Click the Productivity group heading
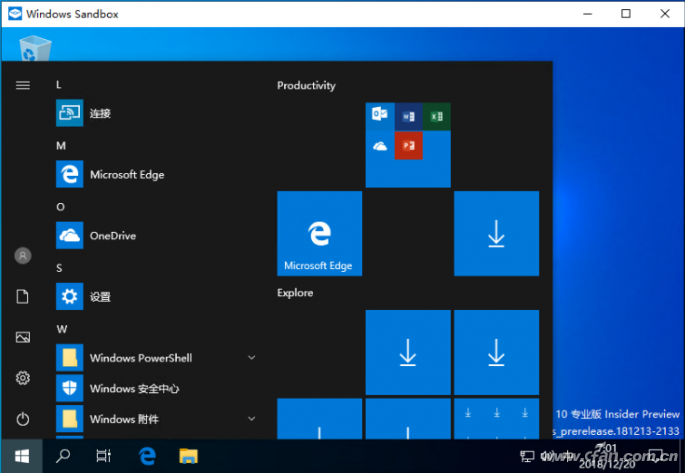685x473 pixels. pyautogui.click(x=306, y=85)
